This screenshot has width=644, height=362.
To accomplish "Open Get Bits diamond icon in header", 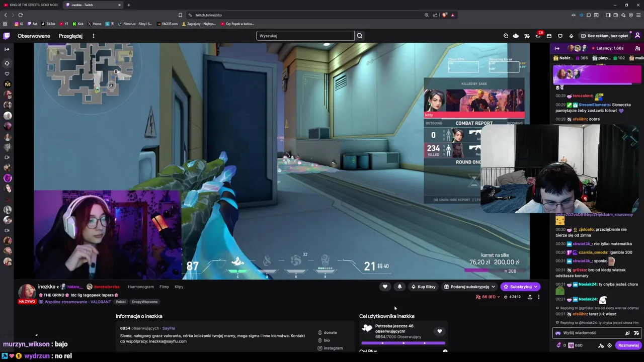I will [571, 36].
